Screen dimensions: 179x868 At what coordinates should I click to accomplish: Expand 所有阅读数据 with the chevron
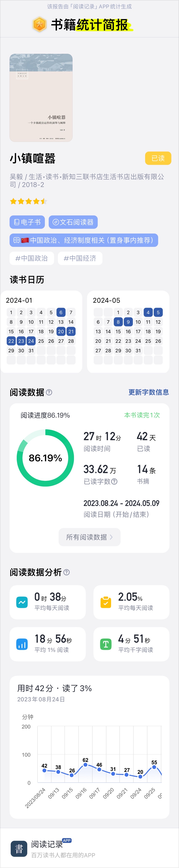tap(90, 537)
